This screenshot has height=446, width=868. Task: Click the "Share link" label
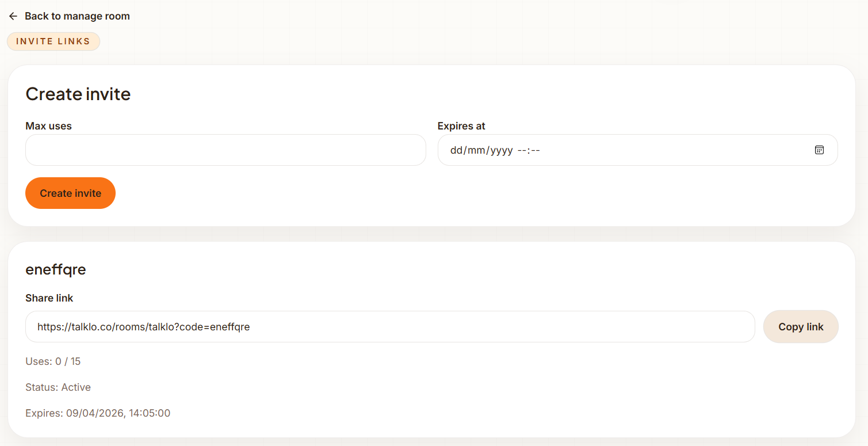click(x=49, y=298)
